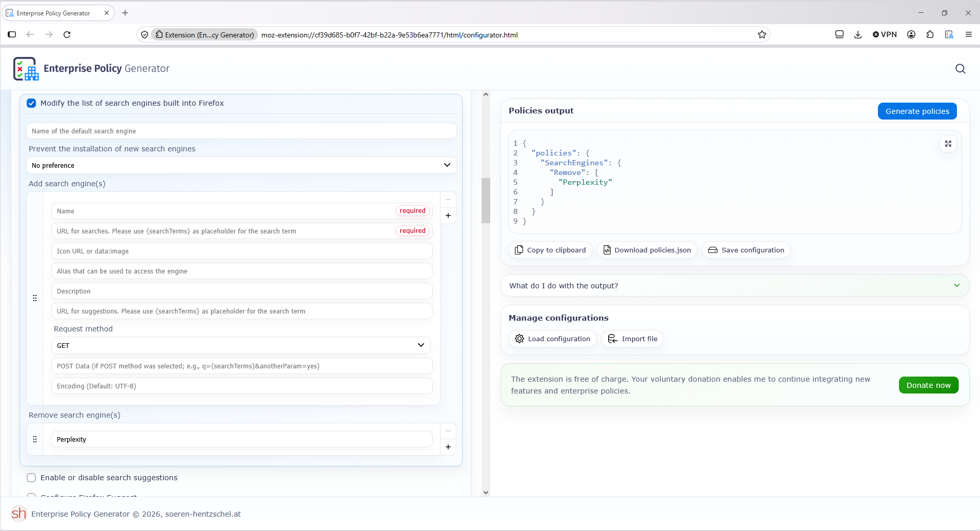Select the Enterprise Policy Generator browser tab

point(58,13)
